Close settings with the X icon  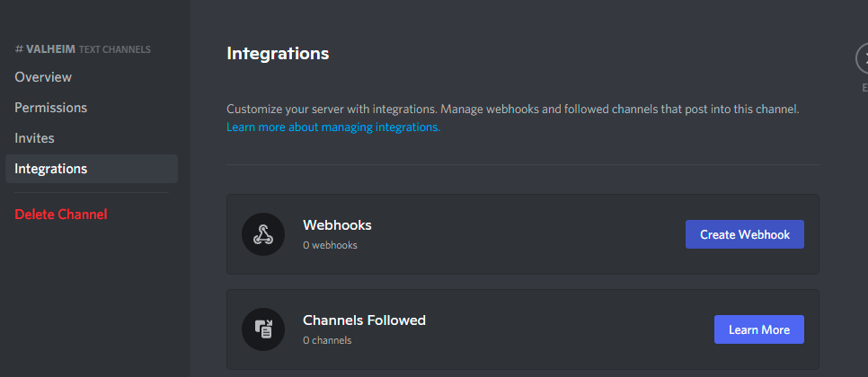tap(864, 58)
